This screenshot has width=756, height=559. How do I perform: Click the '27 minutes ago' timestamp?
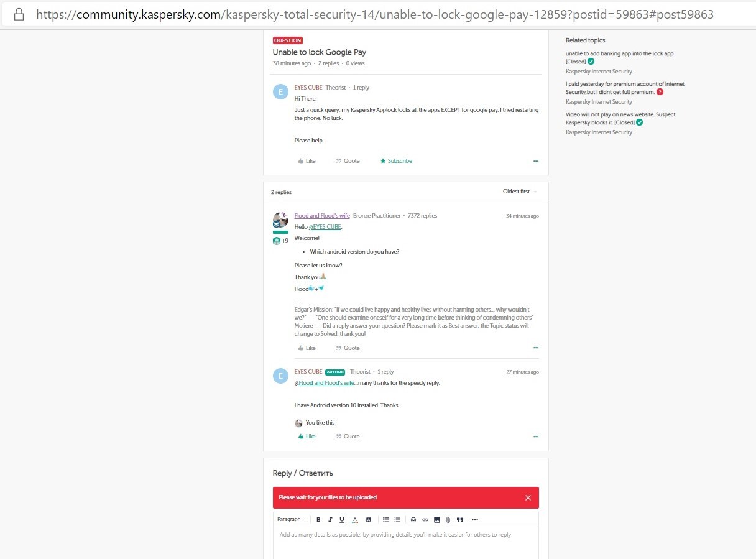click(522, 372)
